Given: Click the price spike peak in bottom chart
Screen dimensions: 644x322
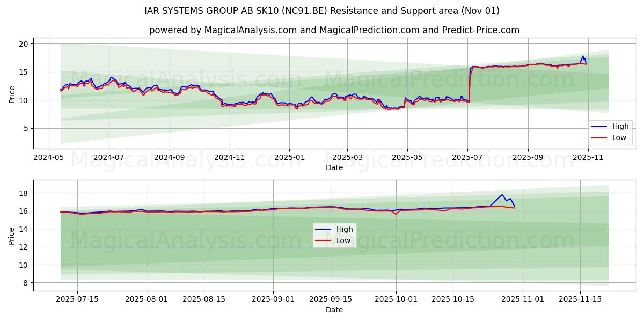Looking at the screenshot, I should point(502,195).
